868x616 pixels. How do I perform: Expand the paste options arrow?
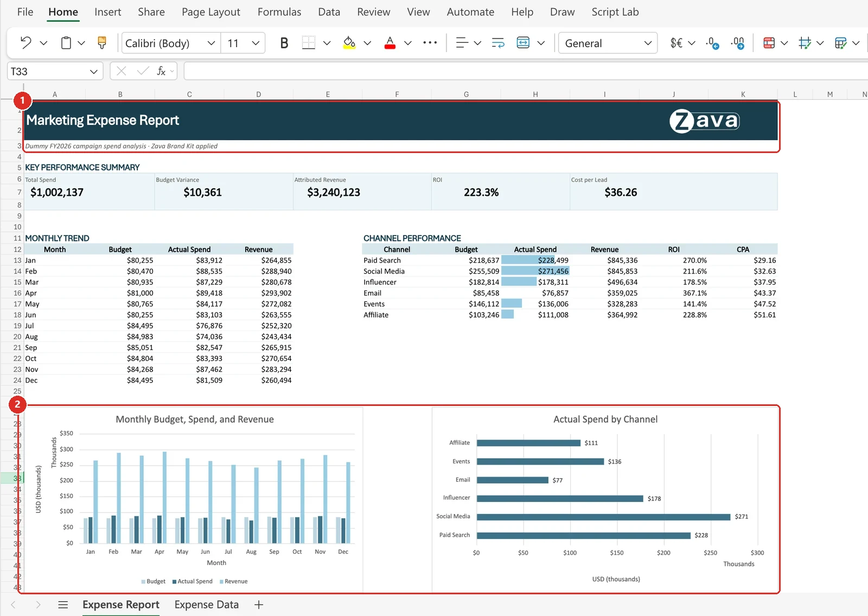coord(81,43)
